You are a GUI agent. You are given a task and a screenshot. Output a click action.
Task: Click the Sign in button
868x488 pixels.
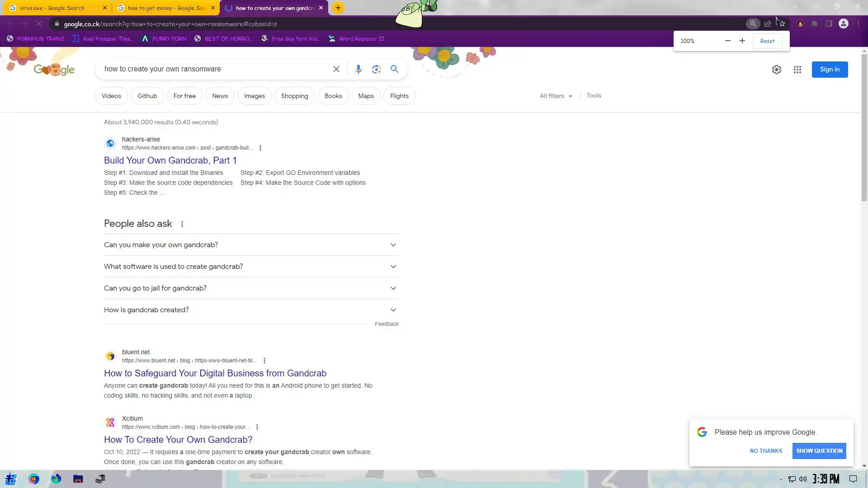[x=829, y=70]
